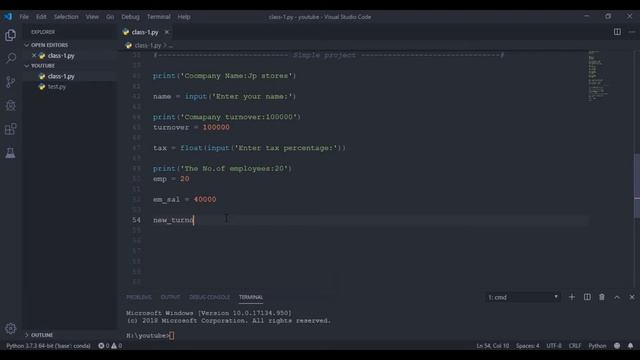Open Manage settings gear

11,328
